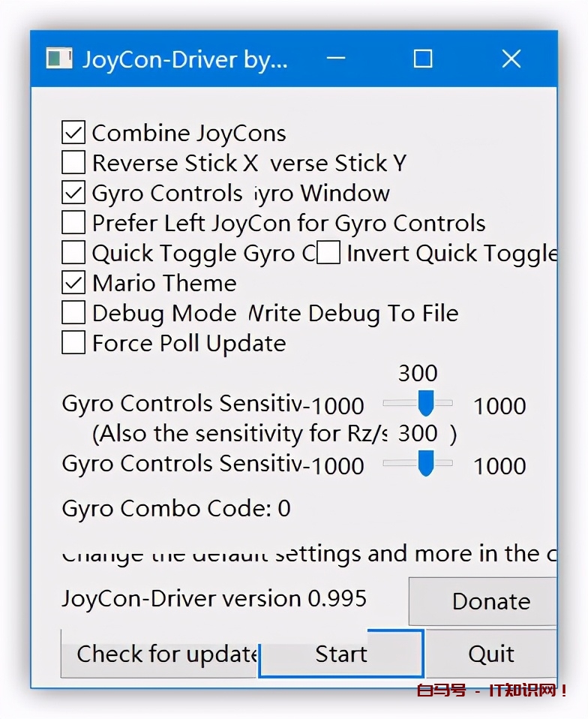Uncheck the Combine JoyCons checkbox
Screen dimensions: 588x719
(73, 134)
